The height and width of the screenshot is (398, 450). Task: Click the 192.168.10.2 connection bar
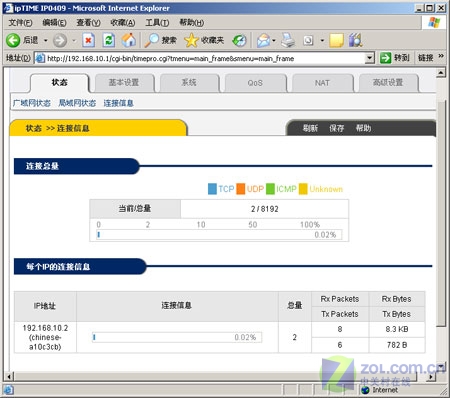[177, 337]
